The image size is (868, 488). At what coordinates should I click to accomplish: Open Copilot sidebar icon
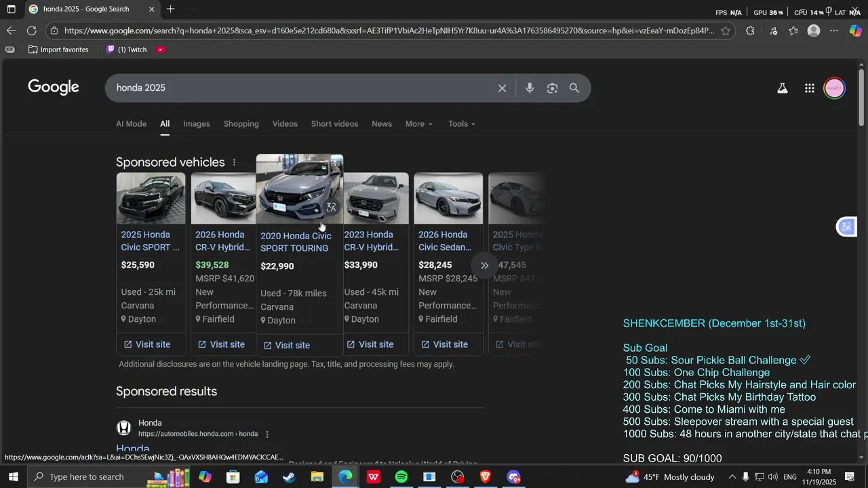(x=855, y=30)
